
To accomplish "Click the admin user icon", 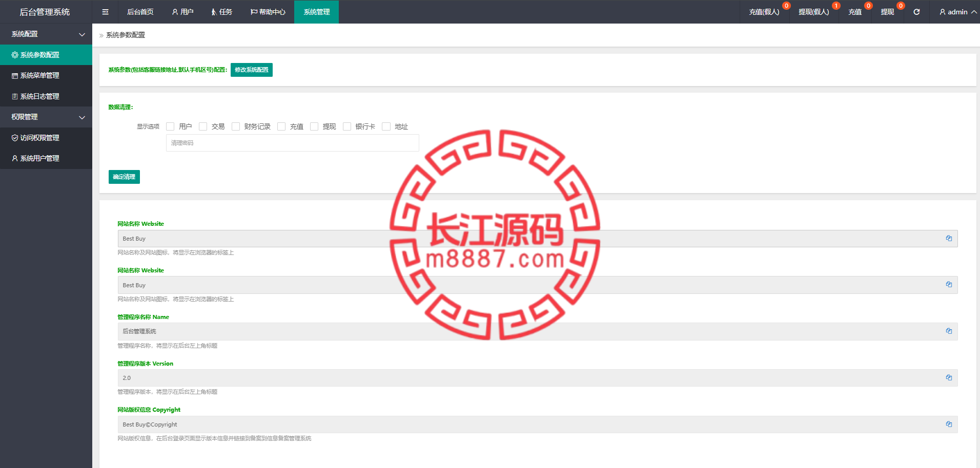I will click(x=942, y=12).
